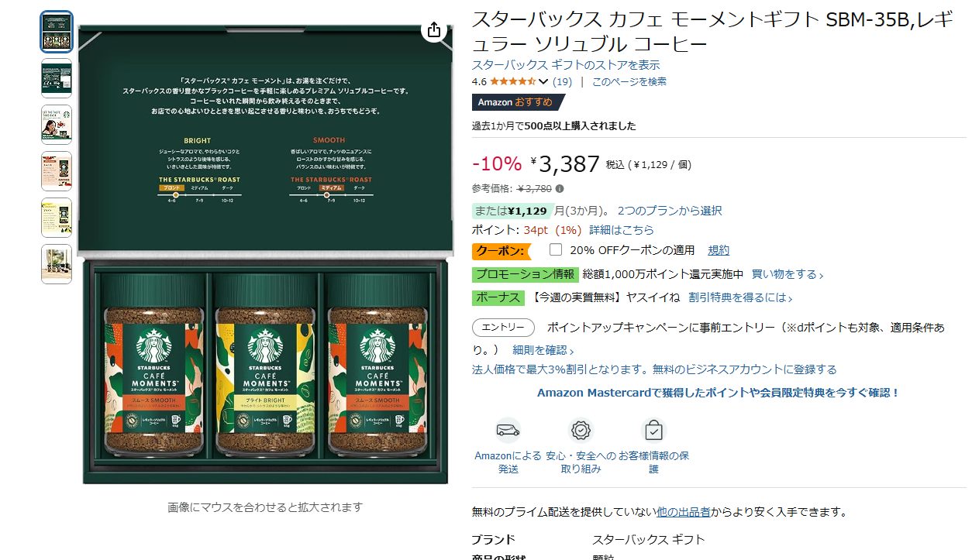This screenshot has width=972, height=560.
Task: Click the star rating icons
Action: [512, 81]
